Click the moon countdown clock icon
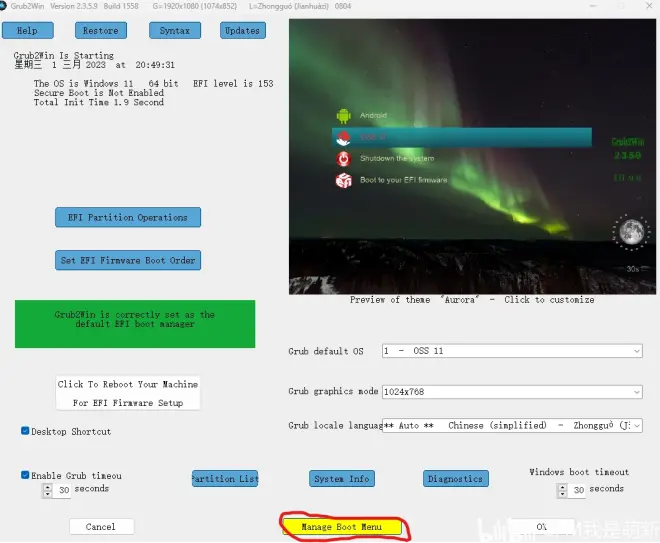 coord(631,232)
